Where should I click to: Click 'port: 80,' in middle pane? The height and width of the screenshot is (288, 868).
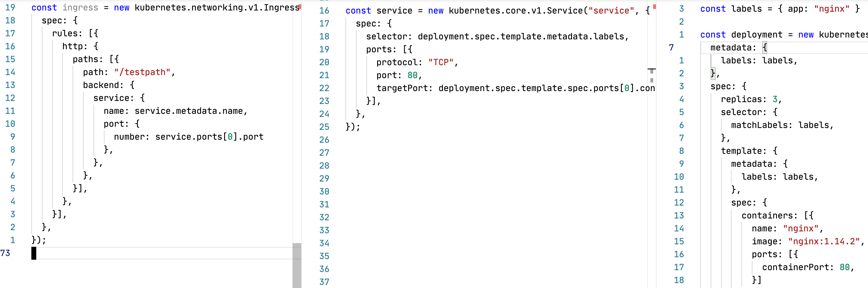point(399,75)
